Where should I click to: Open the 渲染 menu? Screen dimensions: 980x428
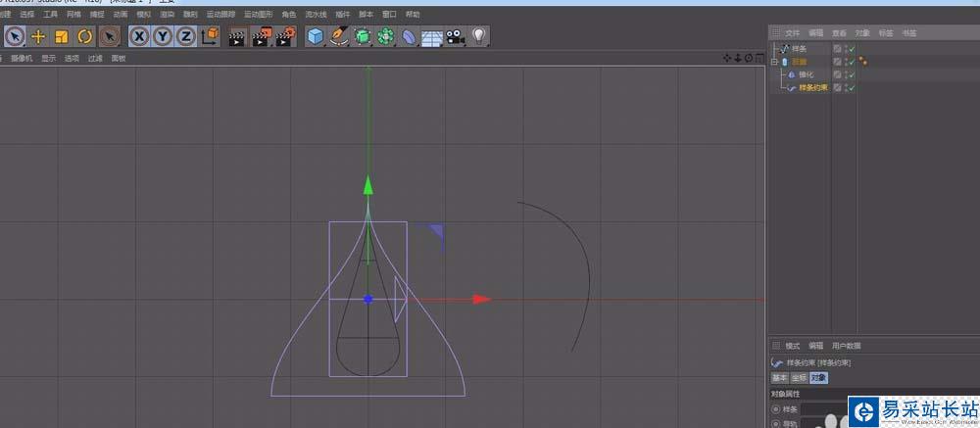click(x=167, y=14)
